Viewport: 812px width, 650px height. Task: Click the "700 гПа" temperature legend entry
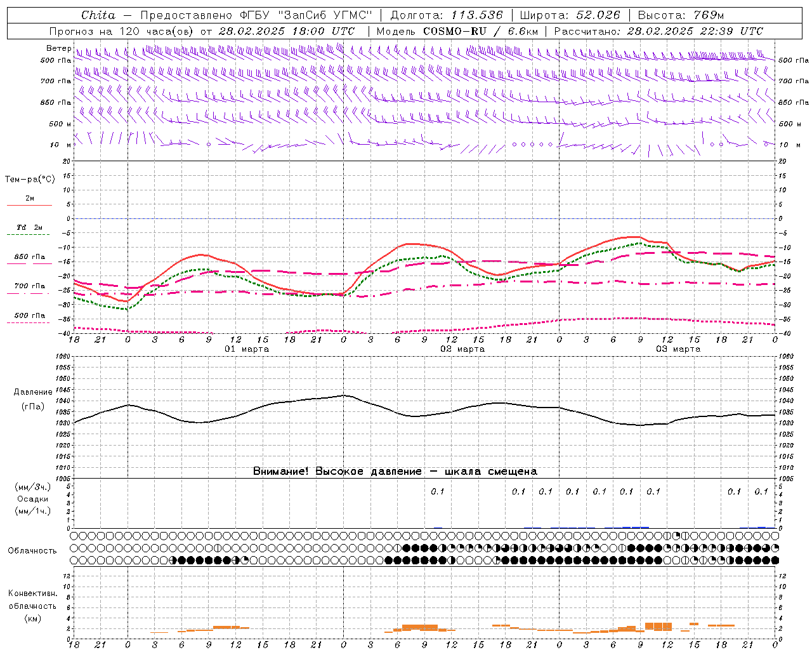[x=30, y=286]
